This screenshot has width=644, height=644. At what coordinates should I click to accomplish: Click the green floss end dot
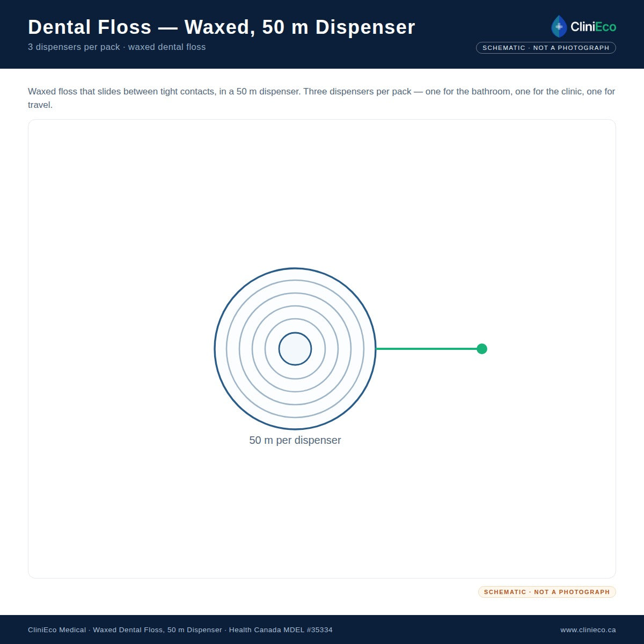[x=482, y=349]
